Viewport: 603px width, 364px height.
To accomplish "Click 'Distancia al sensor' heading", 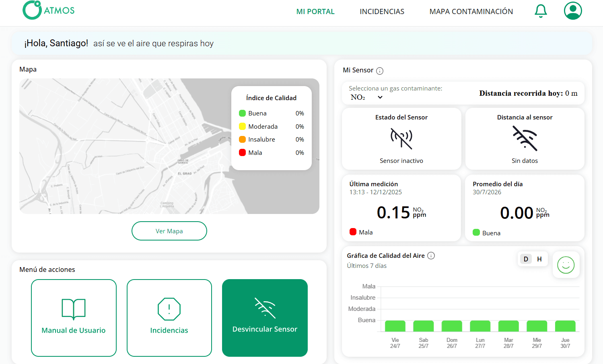I will (525, 117).
